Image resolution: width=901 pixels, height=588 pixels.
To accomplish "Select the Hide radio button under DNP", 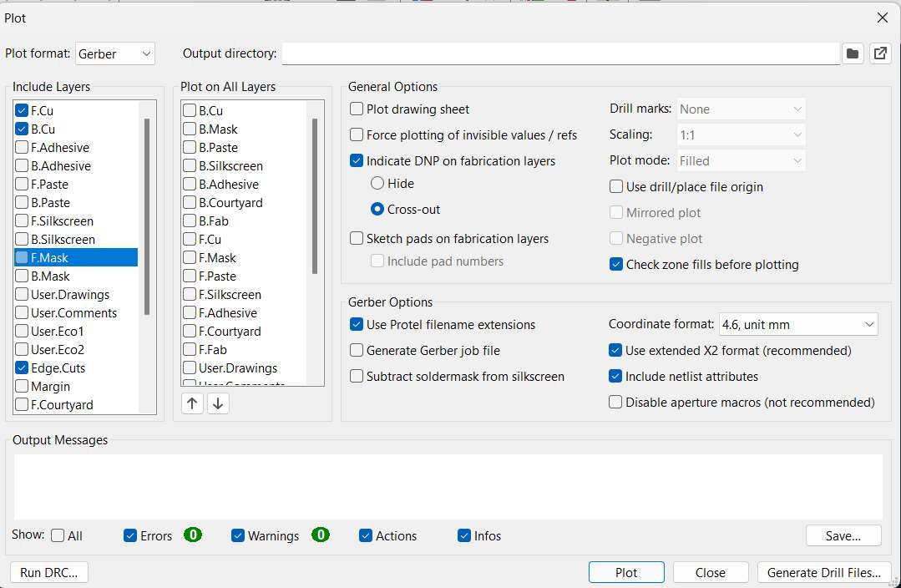I will [x=378, y=183].
